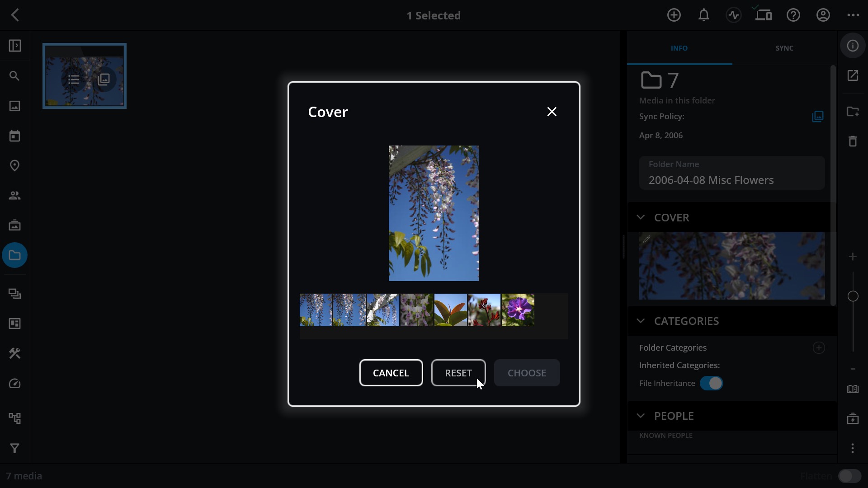Viewport: 868px width, 488px height.
Task: Switch to the SYNC tab
Action: pos(784,48)
